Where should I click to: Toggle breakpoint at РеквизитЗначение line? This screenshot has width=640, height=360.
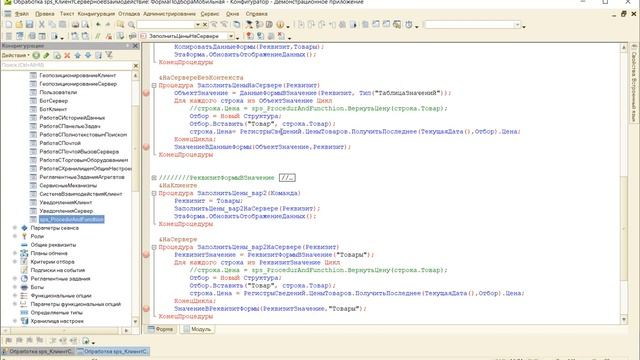coord(146,255)
